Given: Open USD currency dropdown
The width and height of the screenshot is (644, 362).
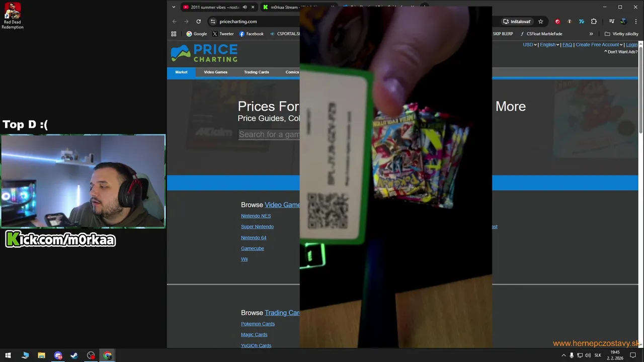Looking at the screenshot, I should [x=530, y=45].
